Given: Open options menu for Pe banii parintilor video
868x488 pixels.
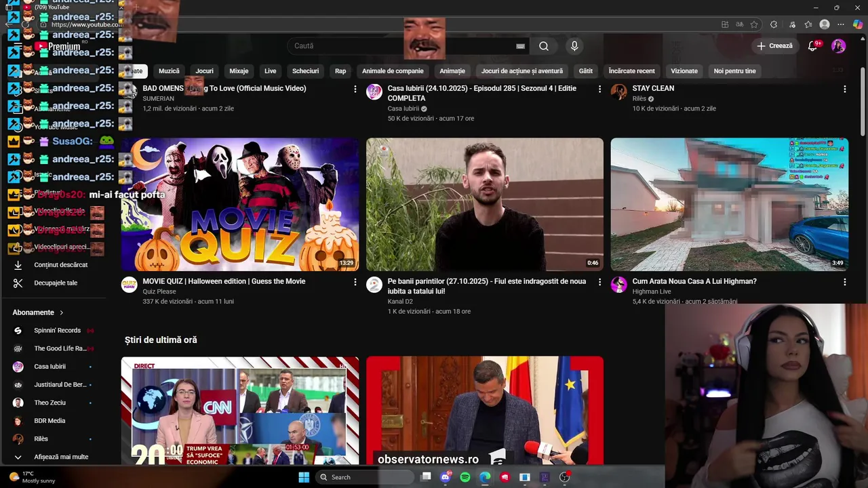Looking at the screenshot, I should (599, 282).
